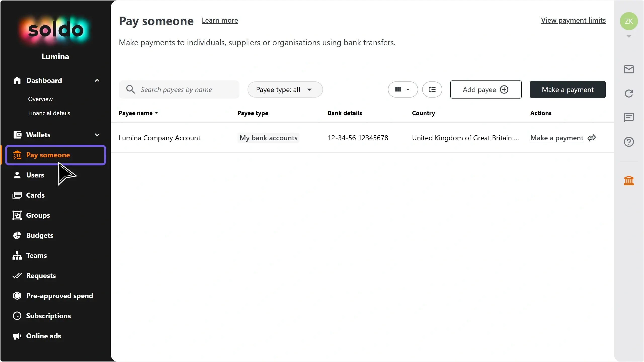Viewport: 644px width, 362px height.
Task: Click the Payee type column header
Action: [253, 113]
